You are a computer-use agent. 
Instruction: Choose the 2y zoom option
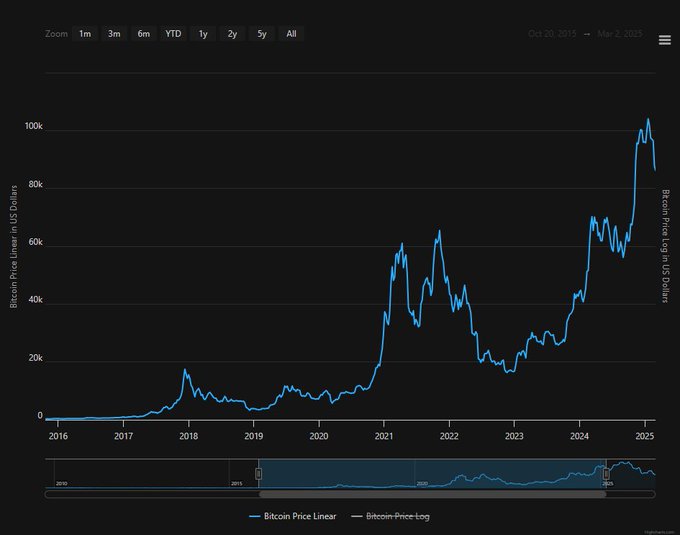click(232, 34)
